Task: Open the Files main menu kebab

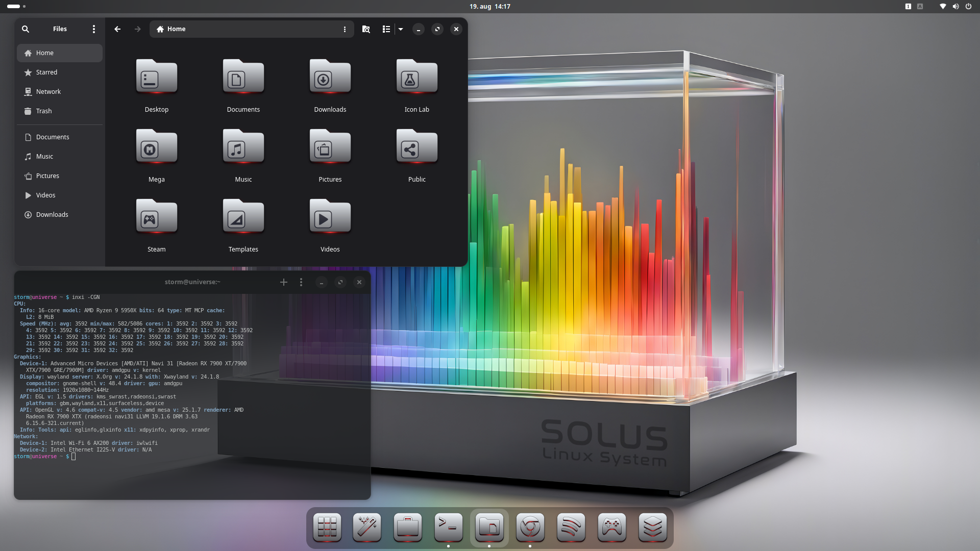Action: click(94, 29)
